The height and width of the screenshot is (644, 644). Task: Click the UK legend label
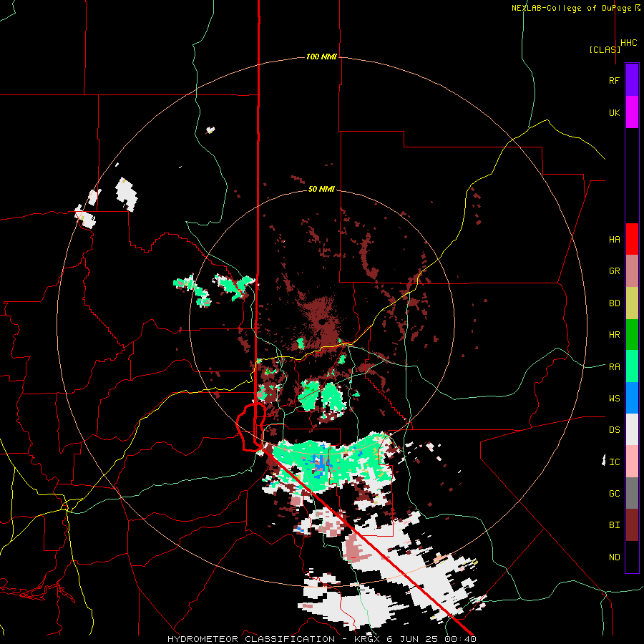614,112
